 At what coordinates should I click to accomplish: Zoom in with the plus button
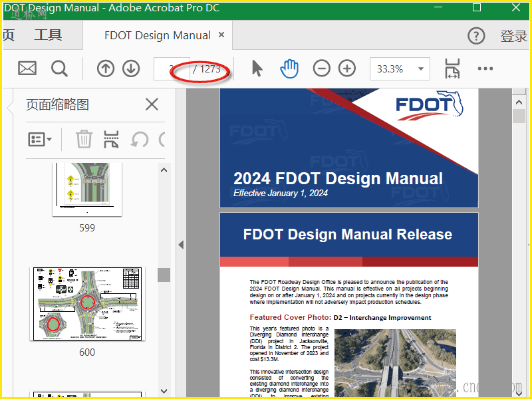point(346,68)
